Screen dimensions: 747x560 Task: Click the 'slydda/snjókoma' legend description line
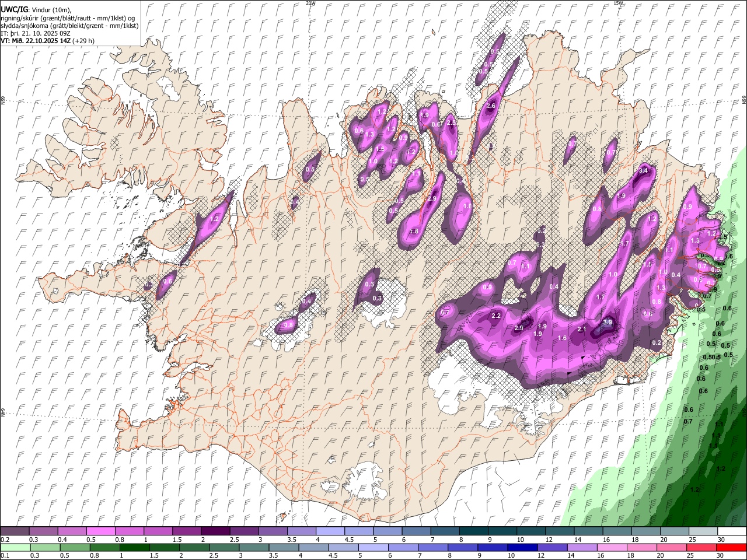coord(69,26)
